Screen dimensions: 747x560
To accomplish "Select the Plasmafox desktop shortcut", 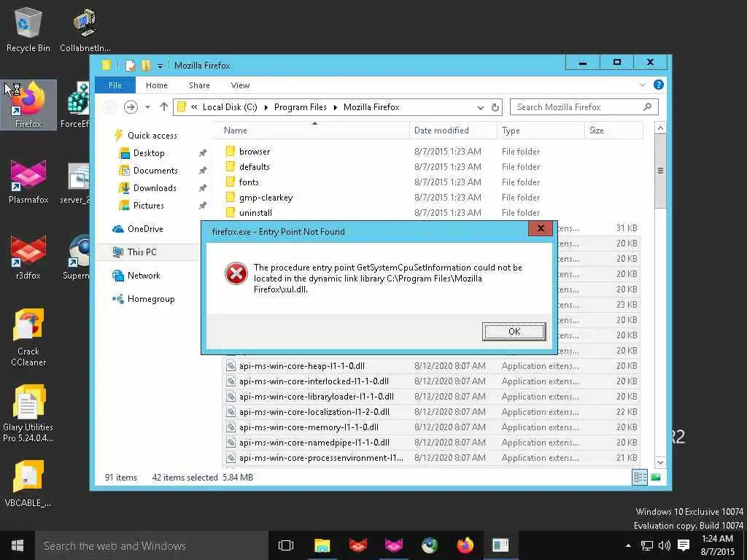I will pyautogui.click(x=28, y=182).
